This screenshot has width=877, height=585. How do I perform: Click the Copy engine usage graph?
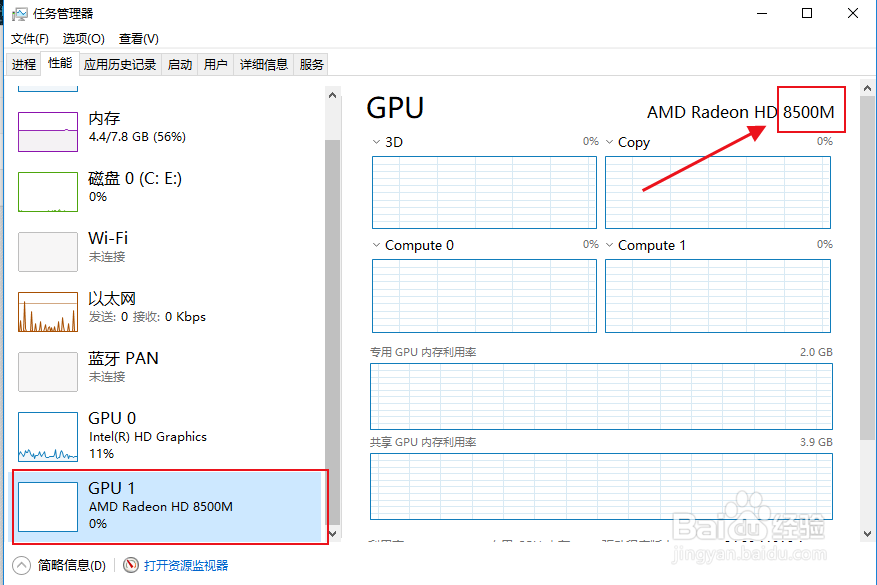coord(718,192)
